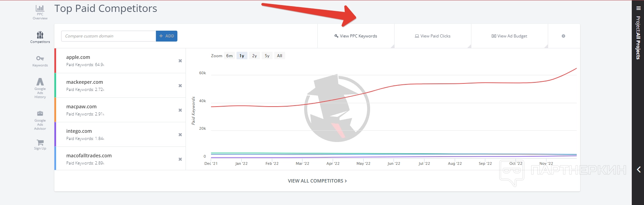The image size is (644, 205).
Task: Click the ADD domain button
Action: click(167, 36)
